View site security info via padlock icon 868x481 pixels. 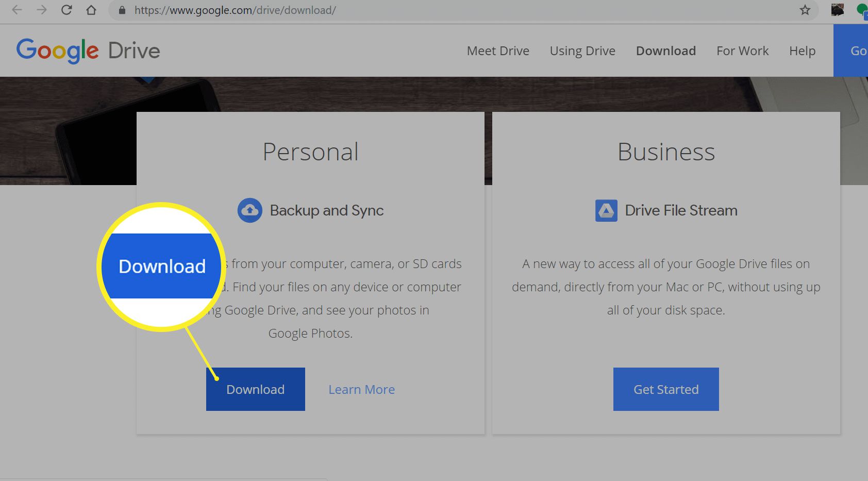[122, 10]
